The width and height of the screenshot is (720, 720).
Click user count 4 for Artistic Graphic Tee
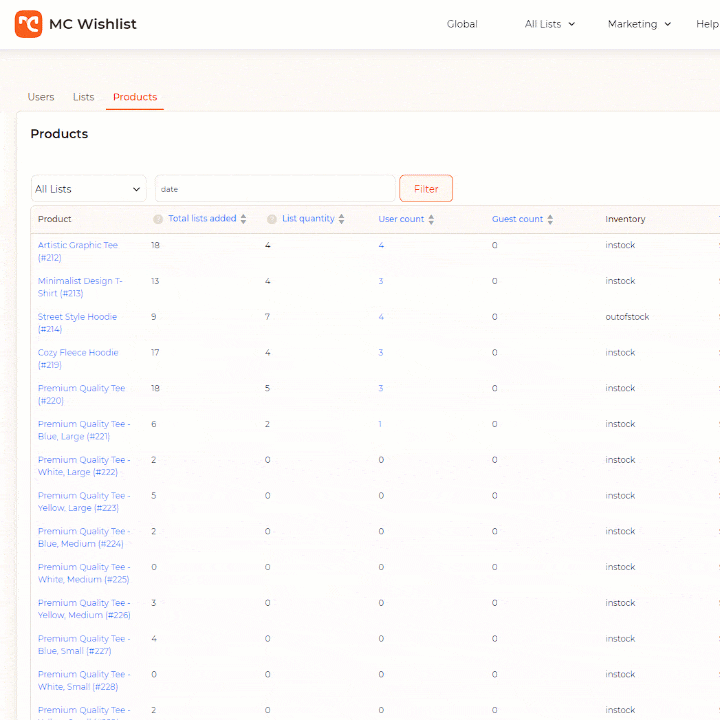point(381,245)
